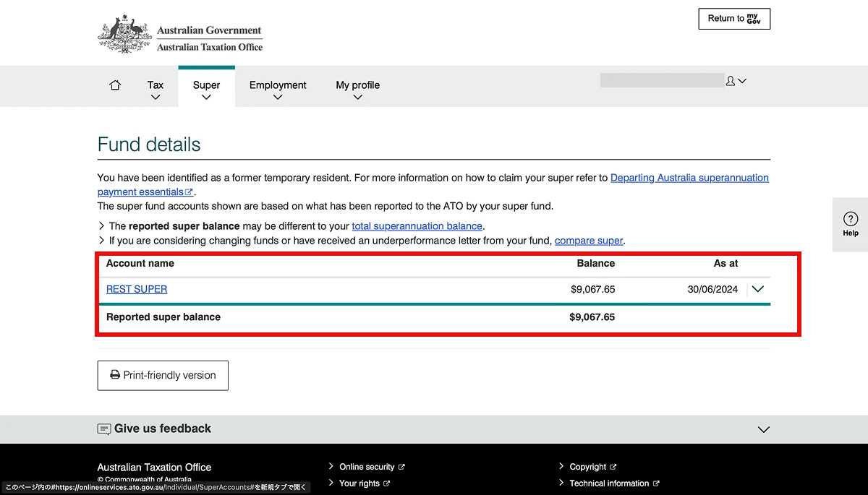Click the feedback speech bubble icon

(x=104, y=429)
